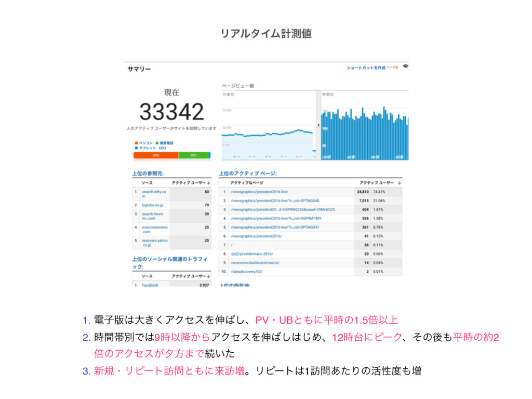Click the ソース column header in referrals table
The height and width of the screenshot is (399, 532).
coord(147,183)
